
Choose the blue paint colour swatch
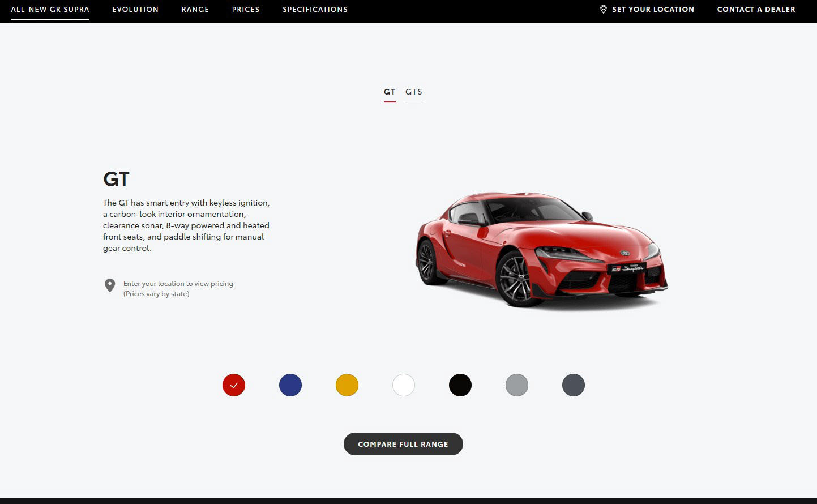(x=290, y=385)
